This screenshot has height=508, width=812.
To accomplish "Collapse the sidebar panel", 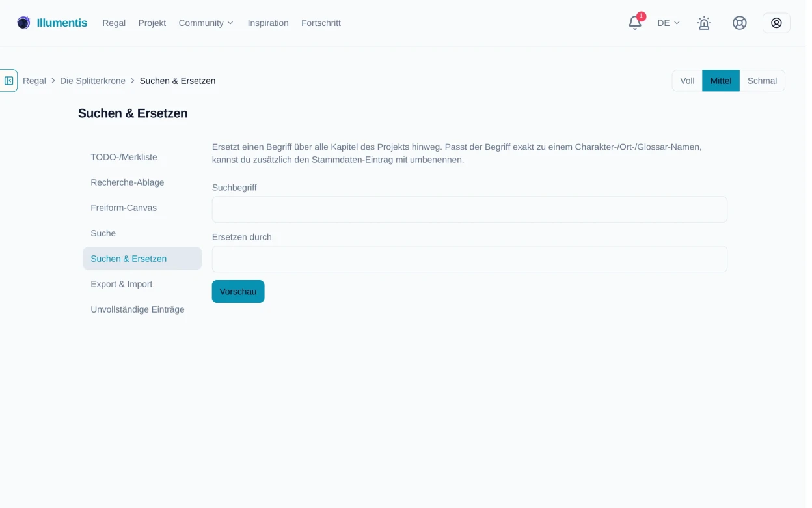I will coord(8,81).
